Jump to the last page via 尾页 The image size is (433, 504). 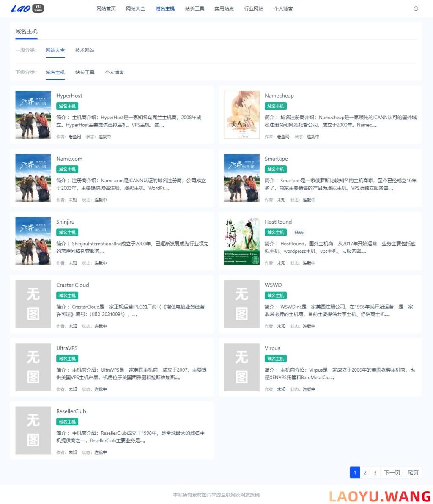pyautogui.click(x=413, y=473)
